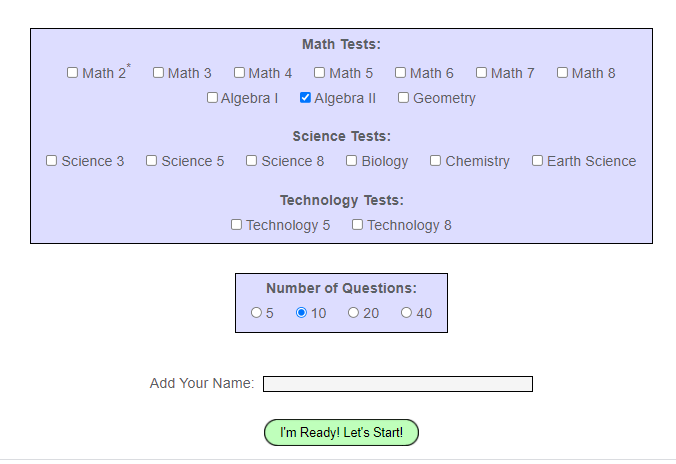This screenshot has width=676, height=464.
Task: Check the Earth Science checkbox
Action: click(x=537, y=160)
